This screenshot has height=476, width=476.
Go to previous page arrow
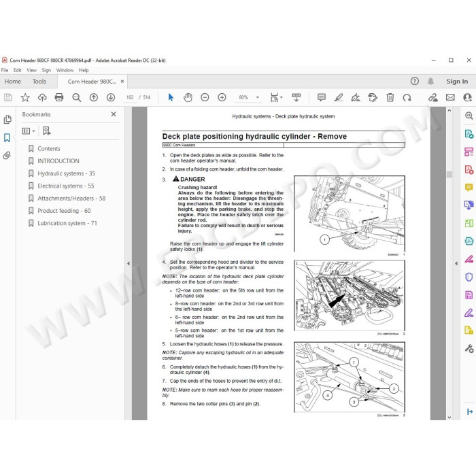click(x=94, y=97)
